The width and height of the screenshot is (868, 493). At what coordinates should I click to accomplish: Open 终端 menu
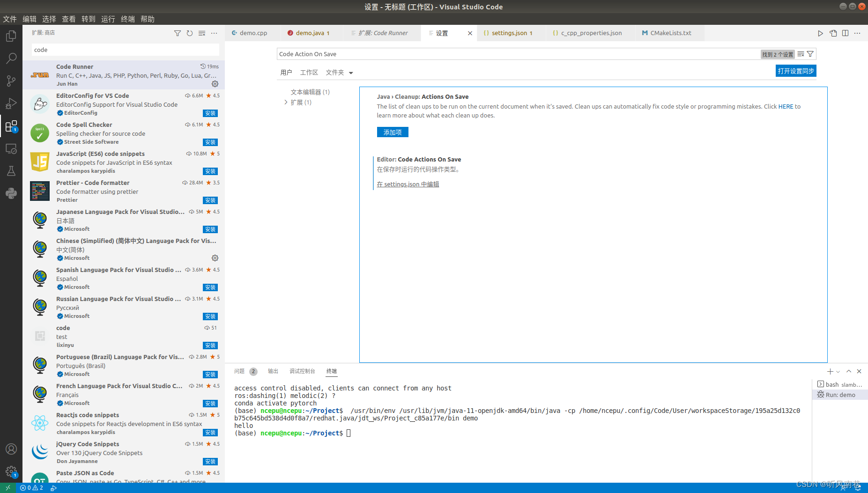point(128,19)
